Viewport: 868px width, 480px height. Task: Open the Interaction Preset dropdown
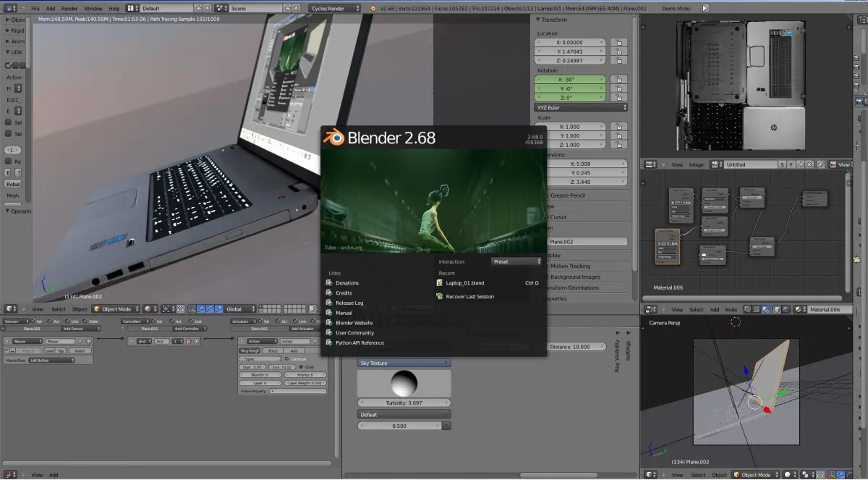[x=516, y=261]
